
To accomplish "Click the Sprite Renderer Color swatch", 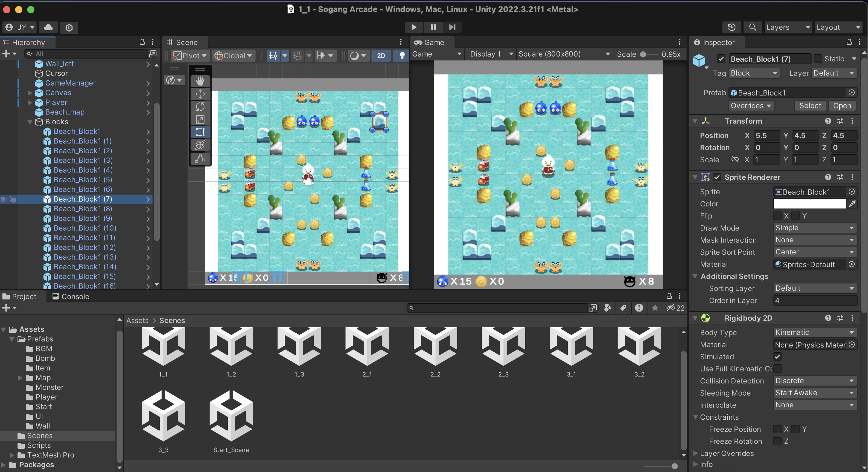I will pyautogui.click(x=809, y=204).
